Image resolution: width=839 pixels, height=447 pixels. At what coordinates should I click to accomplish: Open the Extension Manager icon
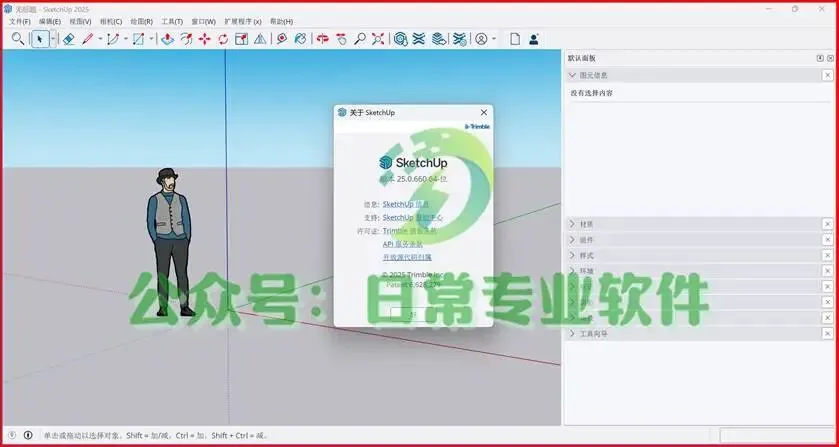(x=460, y=39)
